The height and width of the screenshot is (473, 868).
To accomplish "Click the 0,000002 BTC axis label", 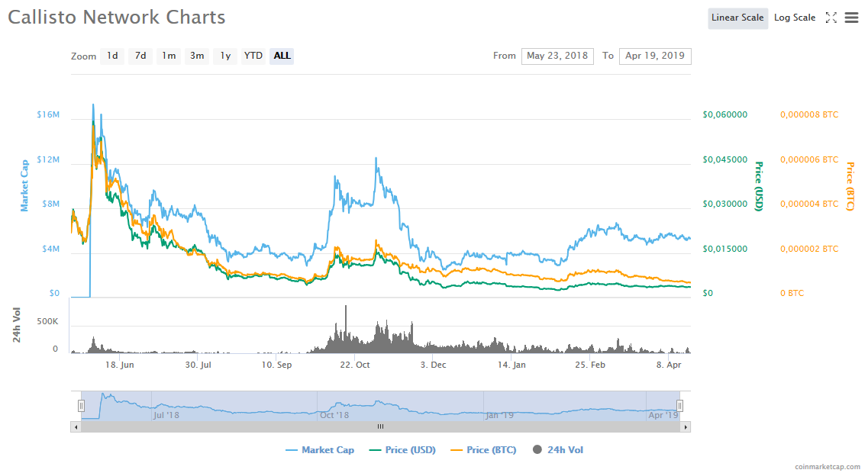I will point(809,249).
